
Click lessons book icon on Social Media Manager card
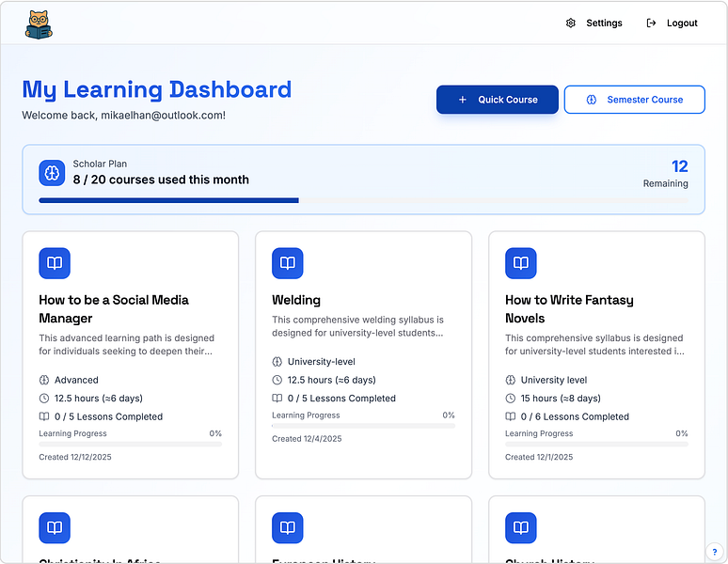[x=44, y=416]
